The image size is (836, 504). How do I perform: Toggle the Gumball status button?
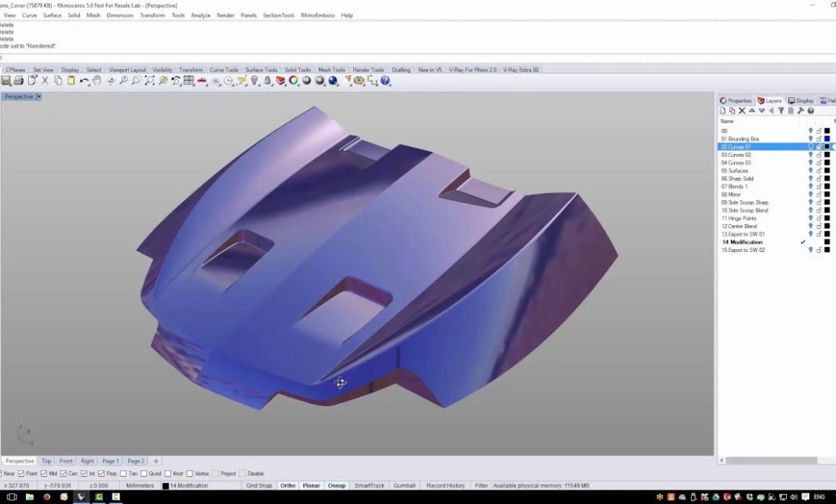coord(404,485)
